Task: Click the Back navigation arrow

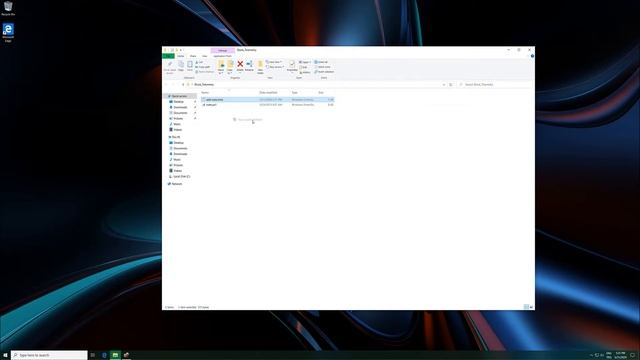Action: pos(167,84)
